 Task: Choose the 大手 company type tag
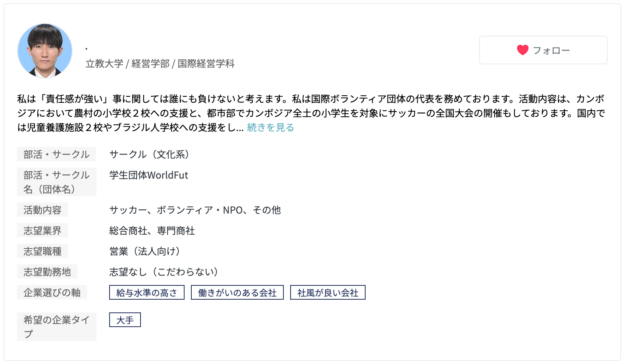(x=125, y=320)
